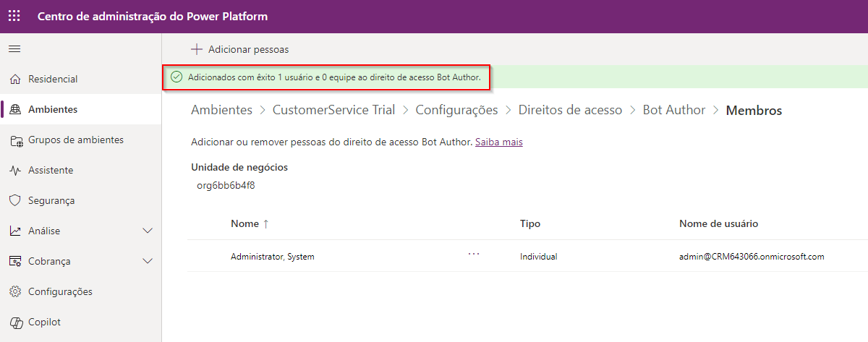Viewport: 868px width, 342px height.
Task: Click the Nome de usuário column header
Action: tap(719, 224)
